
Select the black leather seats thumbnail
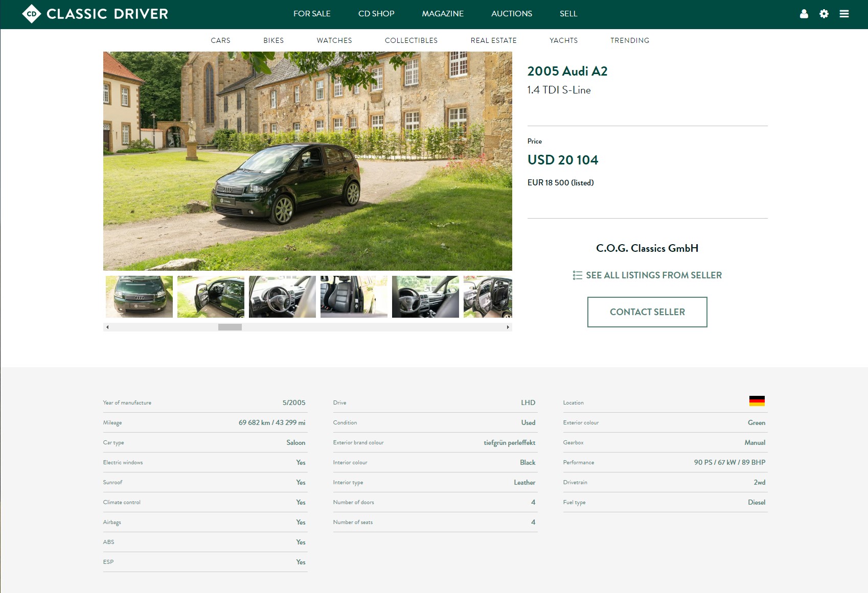pyautogui.click(x=354, y=297)
